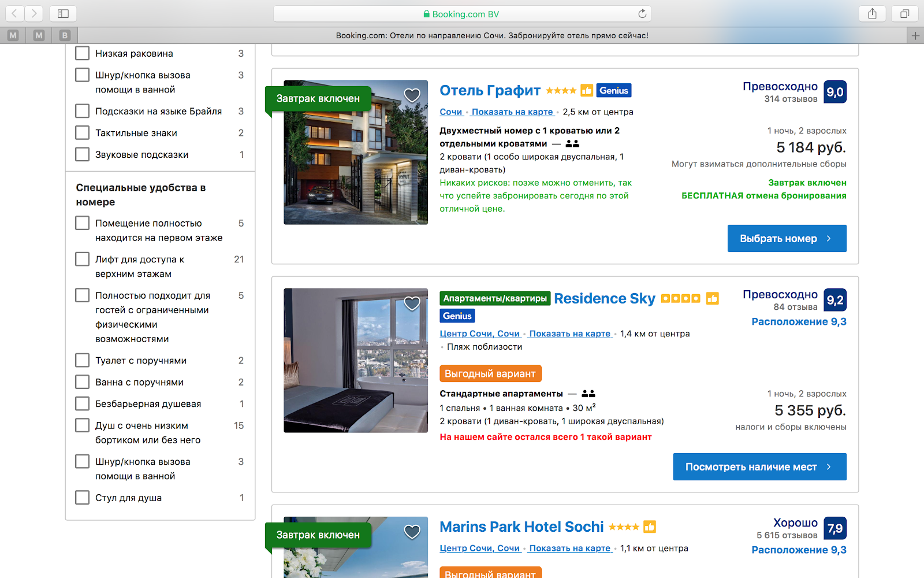Click thumbs-up preferred icon by Отель Графит
Image resolution: width=924 pixels, height=578 pixels.
tap(587, 90)
